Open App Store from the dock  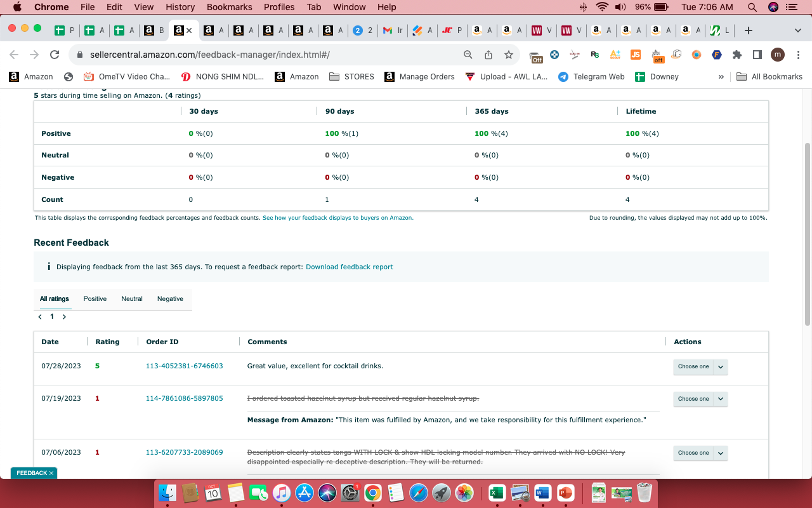[304, 492]
